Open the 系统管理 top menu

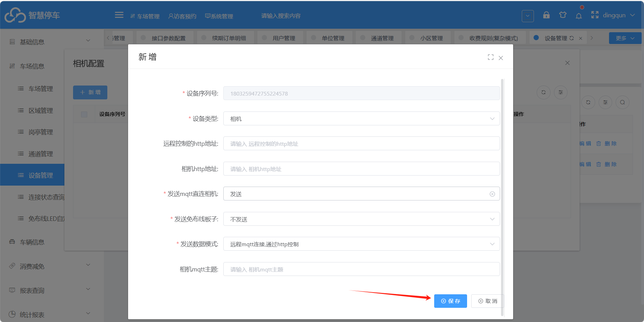pos(219,16)
